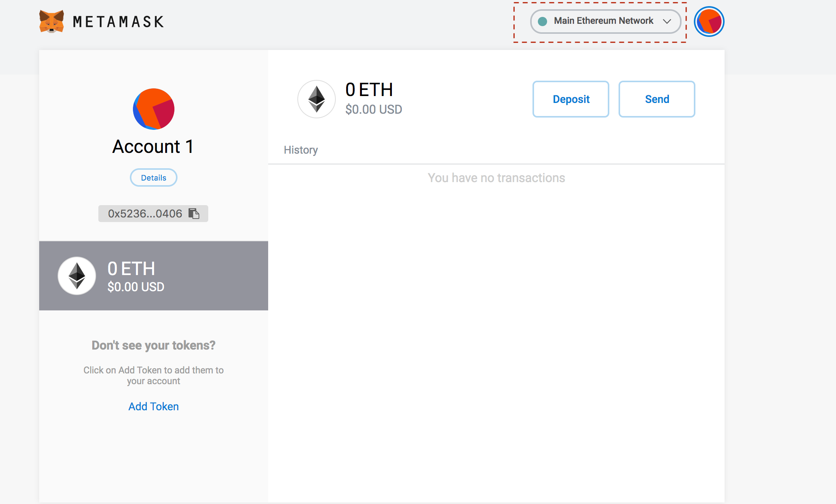
Task: Expand network list using the chevron arrow
Action: 667,22
